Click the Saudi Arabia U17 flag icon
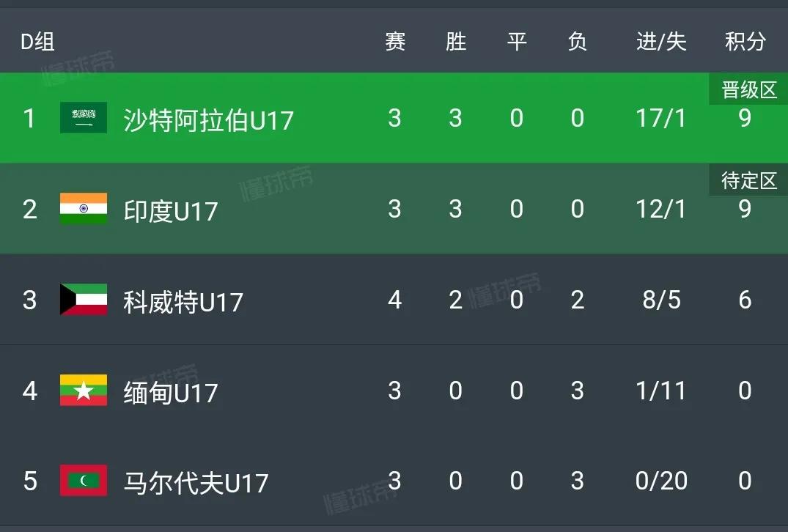 (x=83, y=117)
